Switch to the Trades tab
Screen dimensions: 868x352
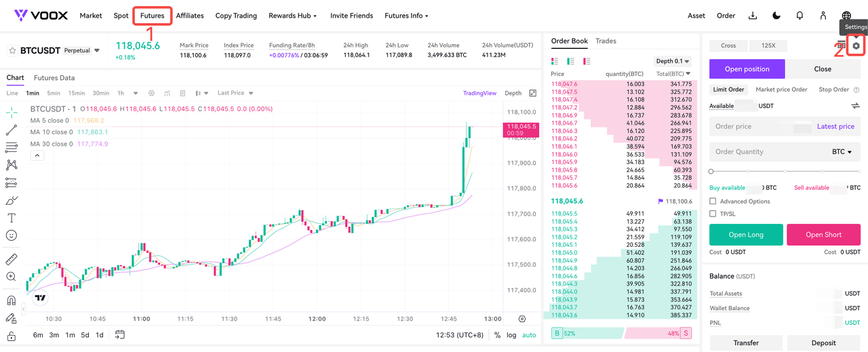[x=606, y=41]
